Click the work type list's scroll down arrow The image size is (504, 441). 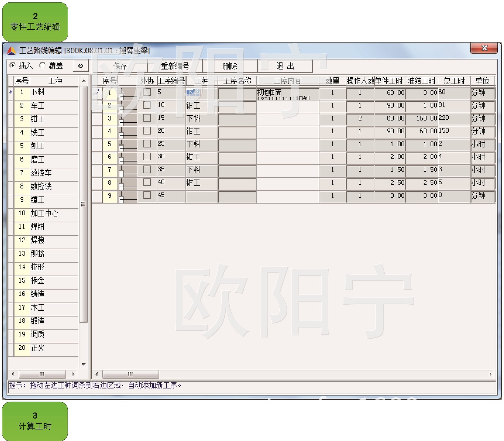tap(84, 364)
